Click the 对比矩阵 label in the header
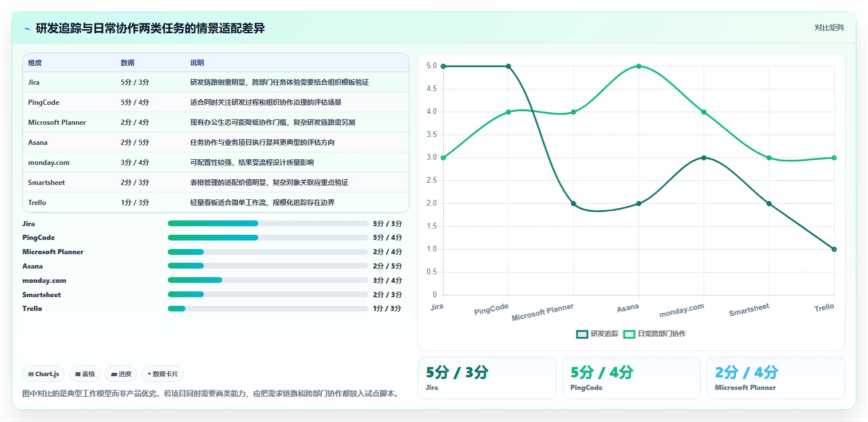The image size is (868, 422). [x=829, y=27]
